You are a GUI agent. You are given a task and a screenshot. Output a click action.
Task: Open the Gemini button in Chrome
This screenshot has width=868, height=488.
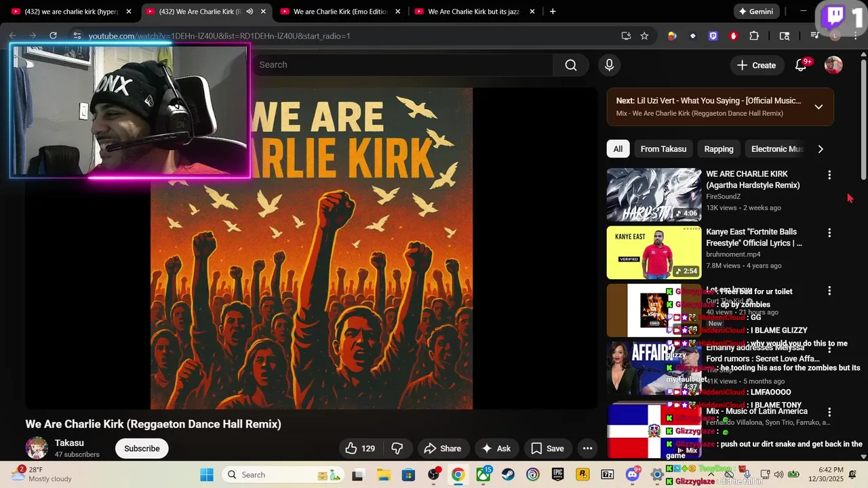(756, 12)
